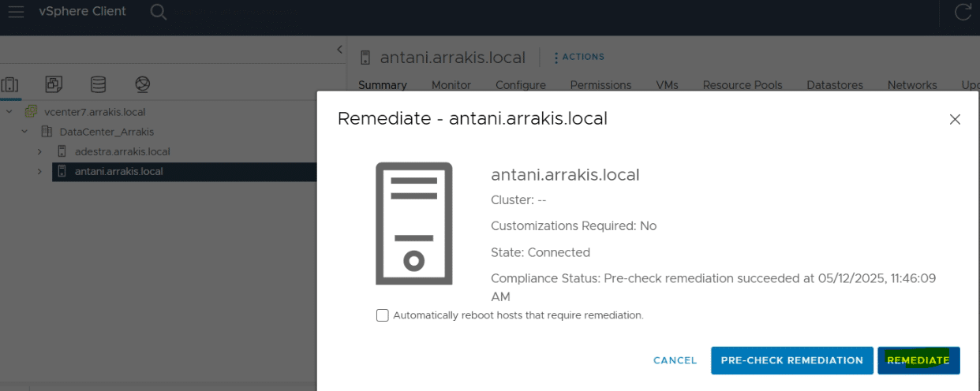The width and height of the screenshot is (980, 391).
Task: Click the refresh icon in header
Action: tap(963, 12)
